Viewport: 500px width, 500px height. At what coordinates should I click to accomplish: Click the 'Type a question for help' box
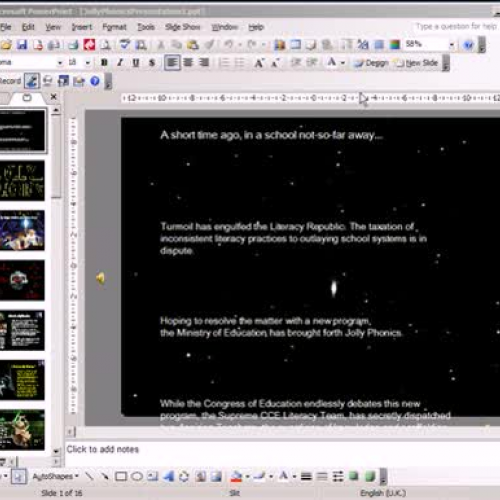coord(456,26)
